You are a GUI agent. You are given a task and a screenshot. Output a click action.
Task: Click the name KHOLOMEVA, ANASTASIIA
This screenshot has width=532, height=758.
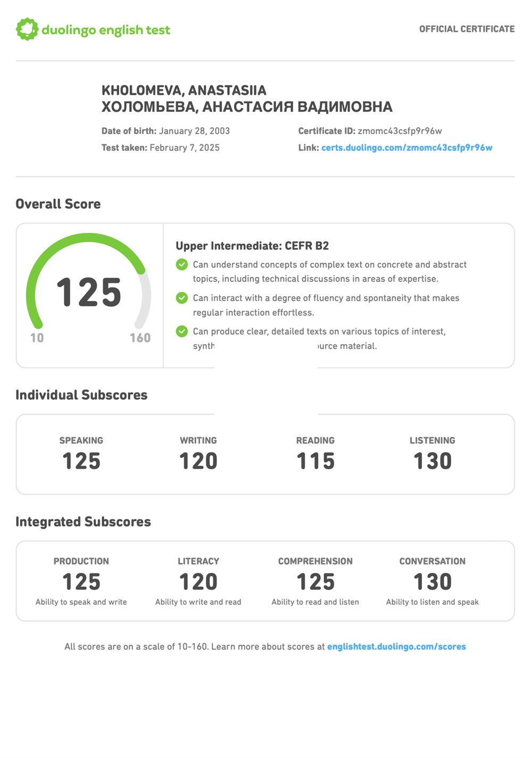tap(184, 90)
